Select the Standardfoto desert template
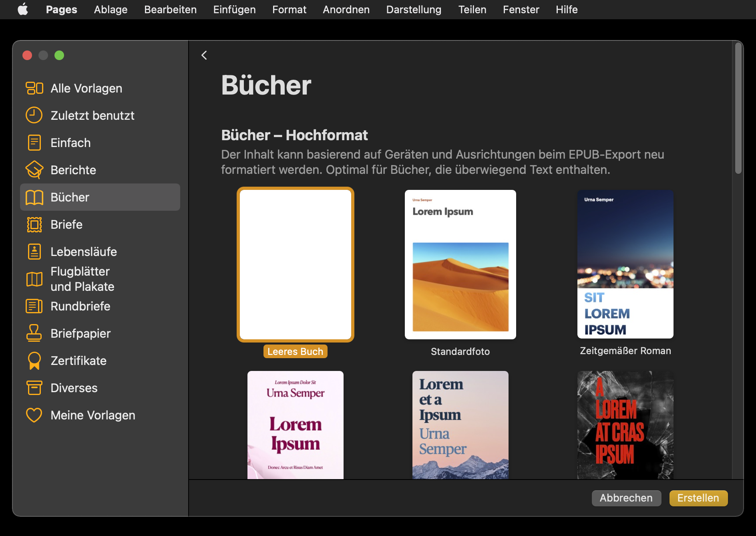756x536 pixels. (x=460, y=264)
